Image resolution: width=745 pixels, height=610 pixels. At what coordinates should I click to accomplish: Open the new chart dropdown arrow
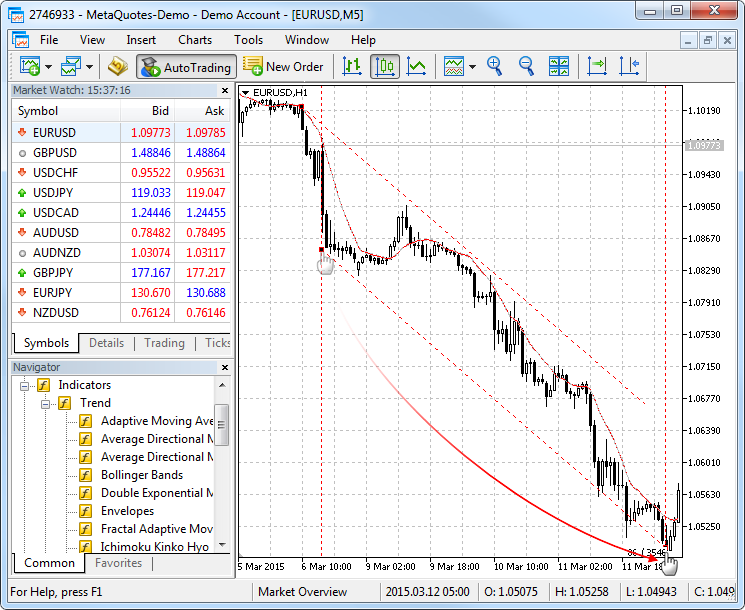pyautogui.click(x=48, y=67)
